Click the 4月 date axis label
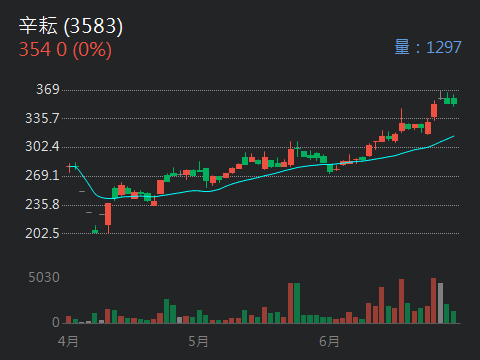 tap(68, 342)
